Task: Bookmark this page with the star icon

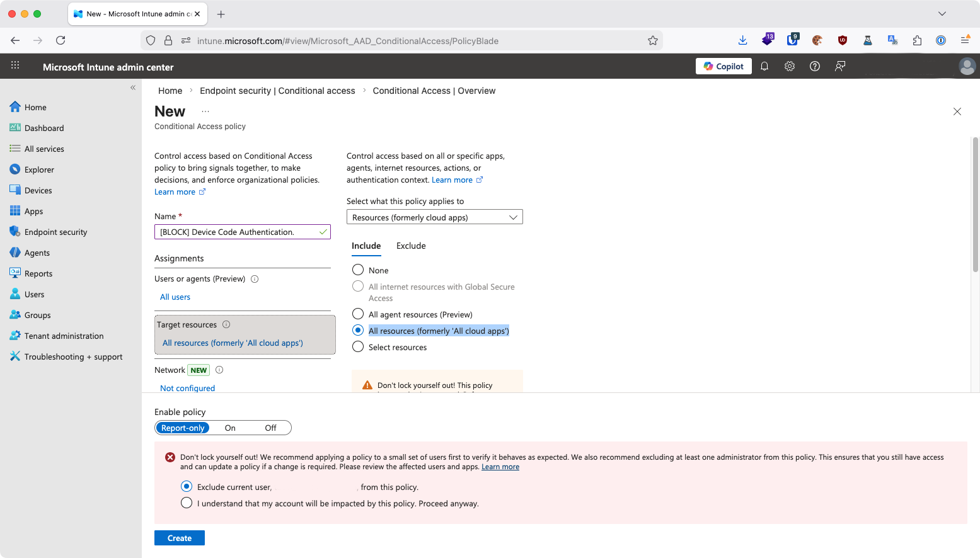Action: tap(653, 40)
